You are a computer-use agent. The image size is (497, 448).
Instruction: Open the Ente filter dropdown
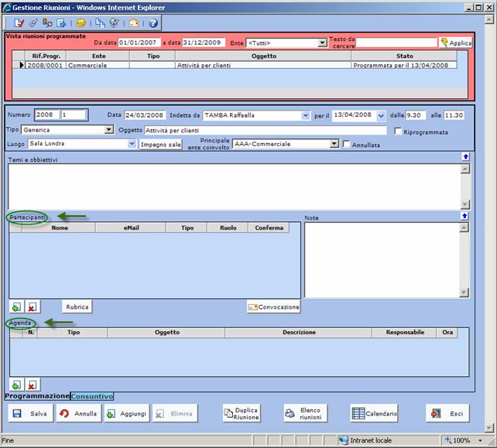click(x=322, y=43)
